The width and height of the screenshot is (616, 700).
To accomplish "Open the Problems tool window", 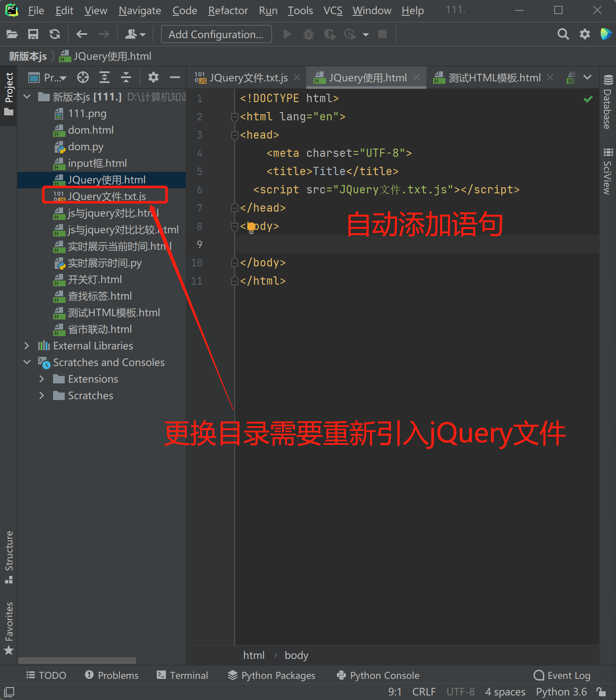I will (x=112, y=675).
